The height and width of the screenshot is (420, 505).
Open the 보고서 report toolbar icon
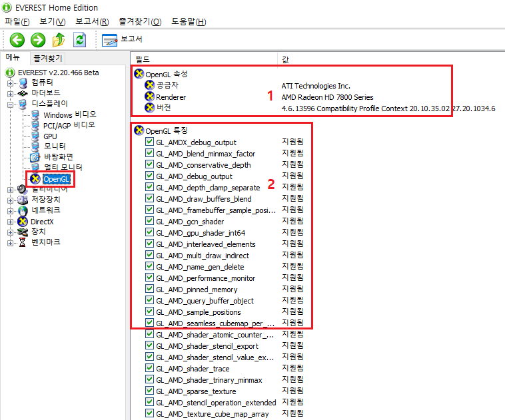coord(109,40)
